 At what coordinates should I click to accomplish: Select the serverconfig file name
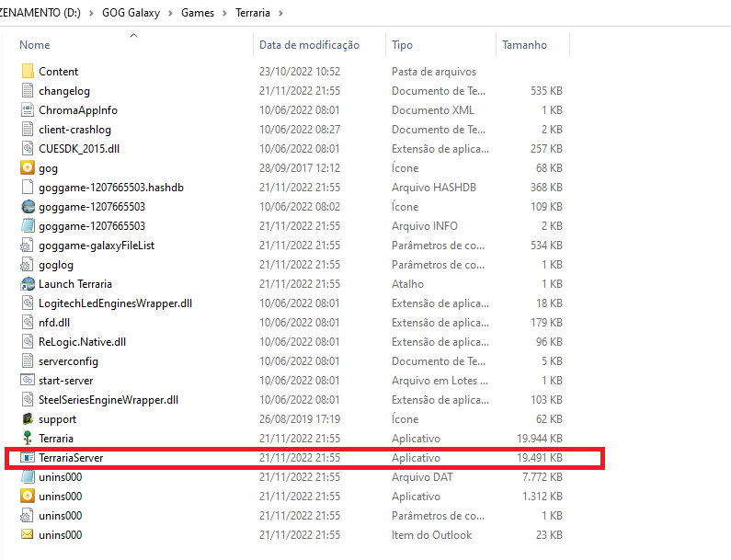[68, 361]
